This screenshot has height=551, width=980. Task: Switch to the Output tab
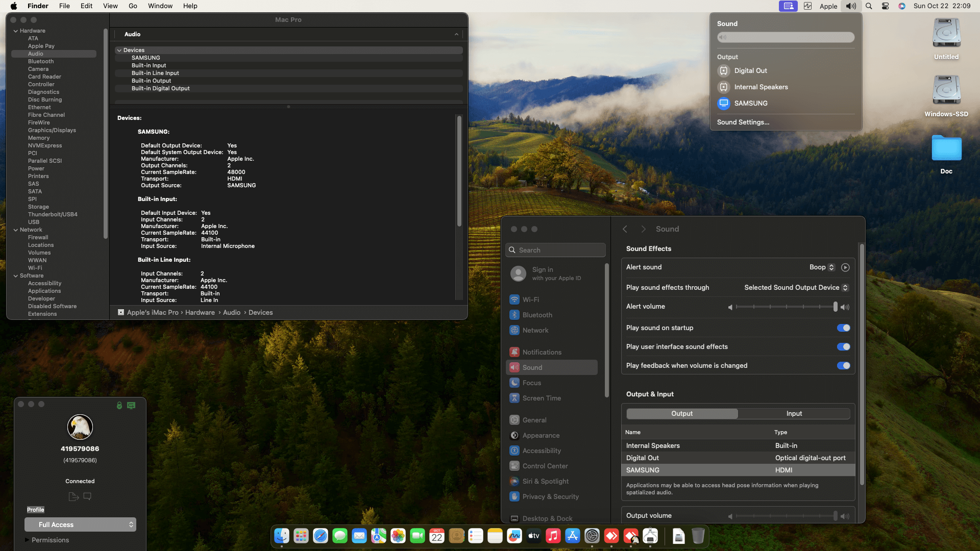pos(682,414)
